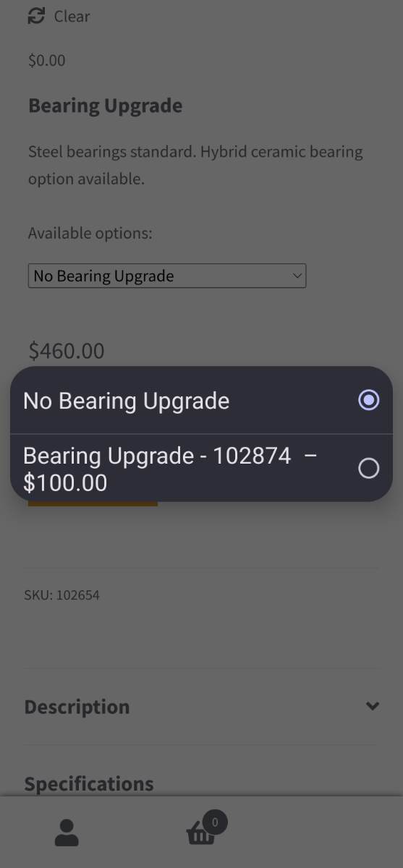Open the shopping basket icon

pos(200,834)
